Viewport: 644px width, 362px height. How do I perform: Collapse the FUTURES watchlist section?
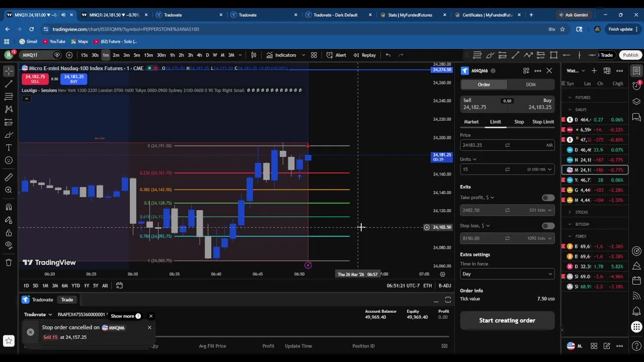click(570, 98)
